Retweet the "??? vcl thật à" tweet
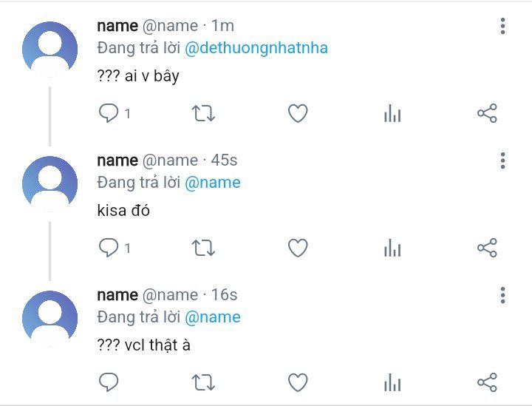This screenshot has width=532, height=406. (203, 382)
